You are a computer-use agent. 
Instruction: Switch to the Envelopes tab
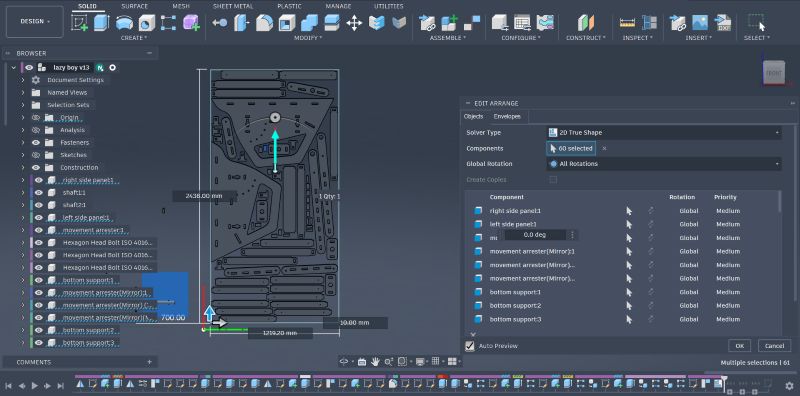tap(507, 117)
